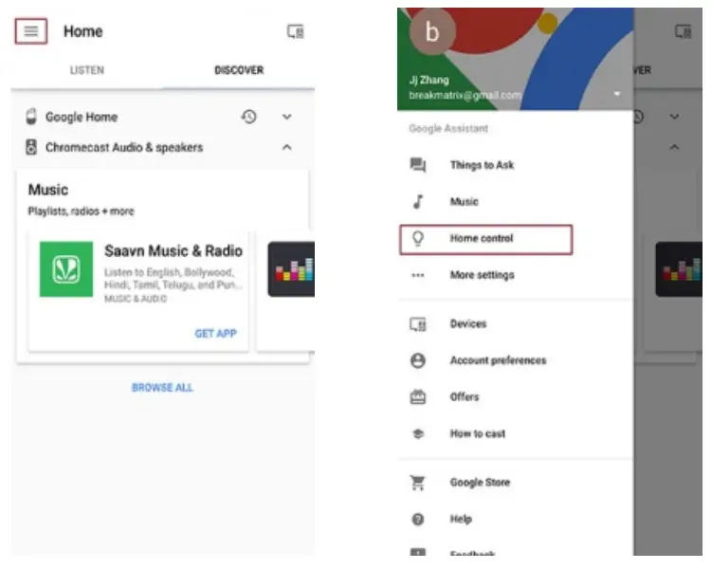Screen dimensions: 712x588
Task: Click the Devices icon in drawer
Action: [418, 324]
